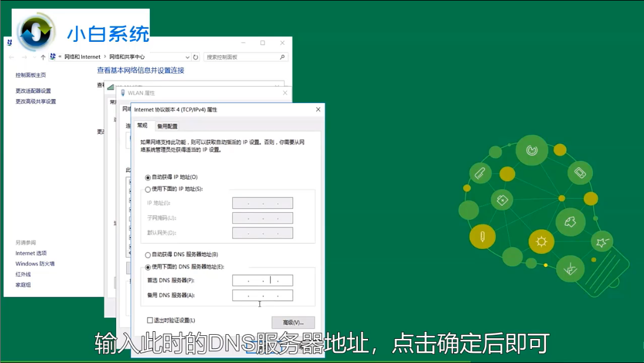Select 使用下面的 IP 地址 radio button
Image resolution: width=644 pixels, height=363 pixels.
tap(148, 190)
